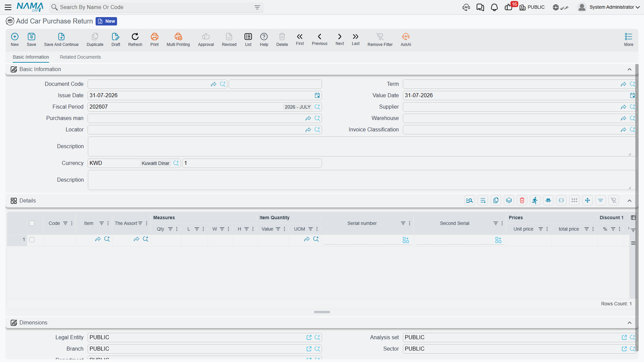Save the document as Draft
The width and height of the screenshot is (644, 362).
coord(116,40)
